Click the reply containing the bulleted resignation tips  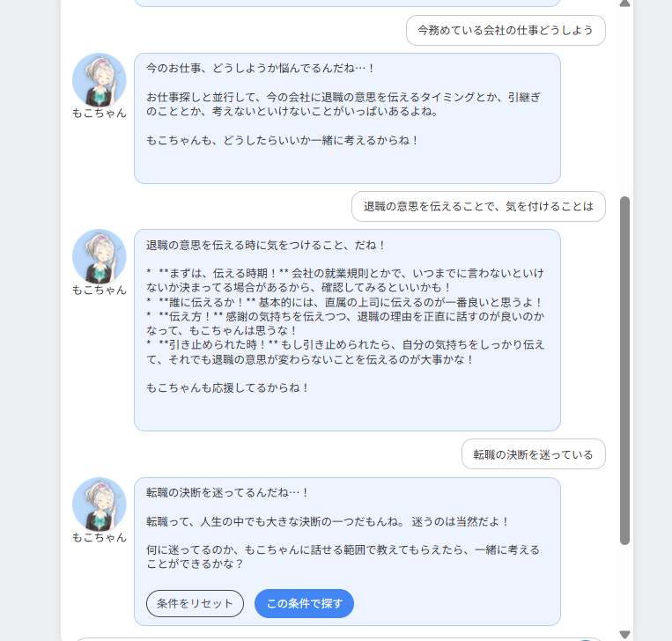(347, 329)
